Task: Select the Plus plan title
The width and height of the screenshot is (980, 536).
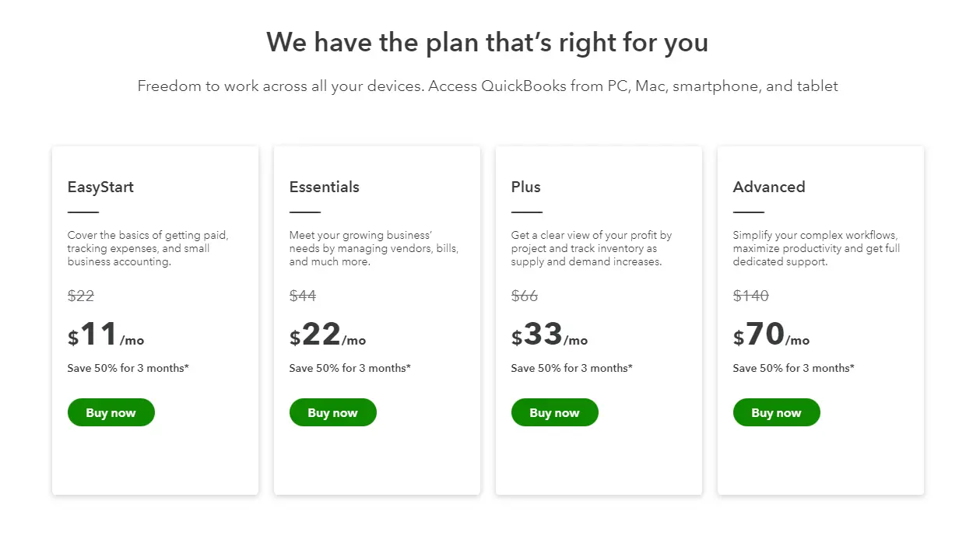Action: click(525, 187)
